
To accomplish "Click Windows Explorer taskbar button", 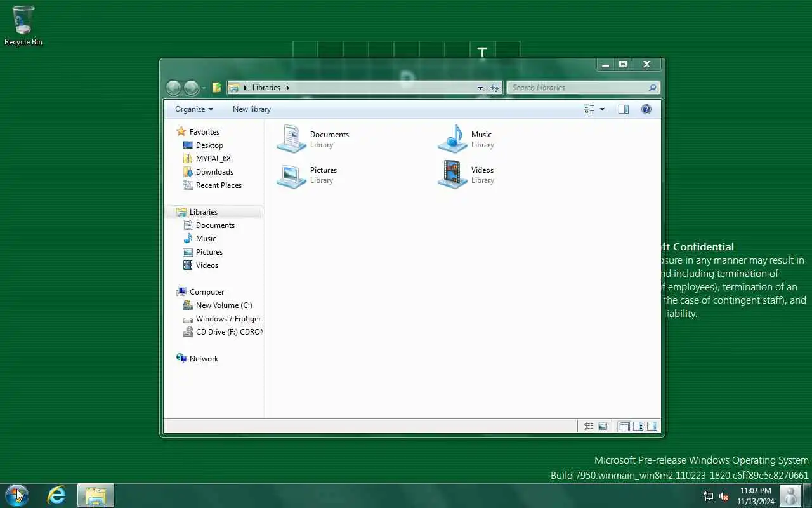I will pyautogui.click(x=96, y=495).
